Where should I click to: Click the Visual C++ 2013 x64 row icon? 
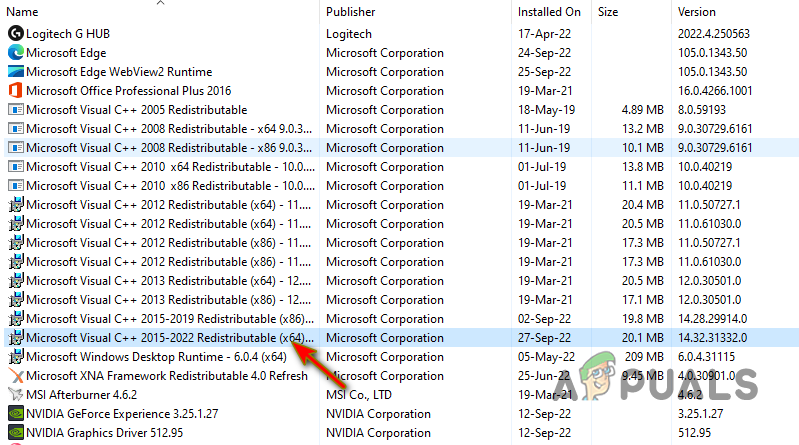pos(16,280)
